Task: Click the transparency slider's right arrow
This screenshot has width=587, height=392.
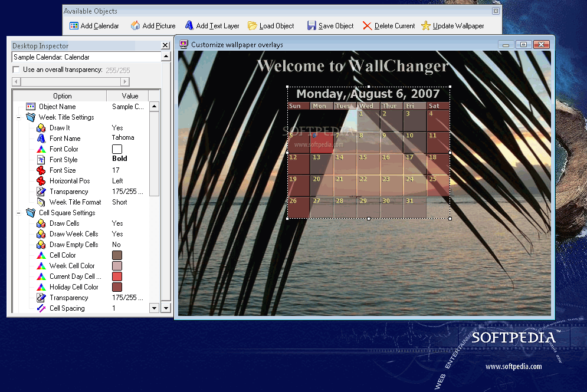Action: pos(125,81)
